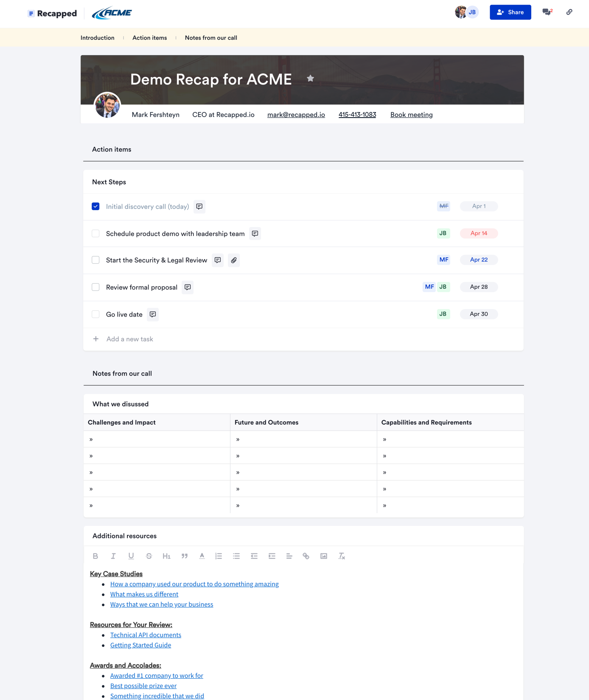The width and height of the screenshot is (589, 700).
Task: Insert a blockquote
Action: (185, 556)
